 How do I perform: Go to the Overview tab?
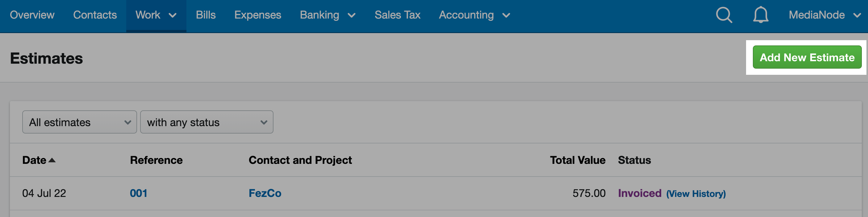pos(32,15)
